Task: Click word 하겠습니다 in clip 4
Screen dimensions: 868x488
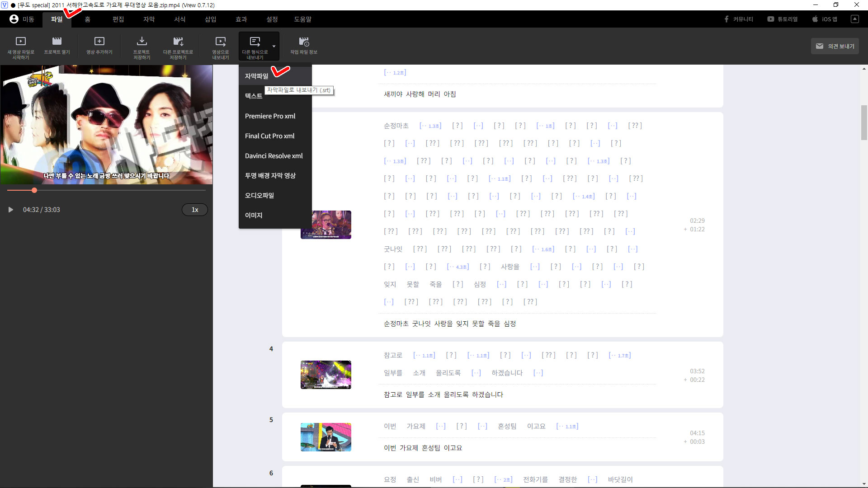Action: coord(507,373)
